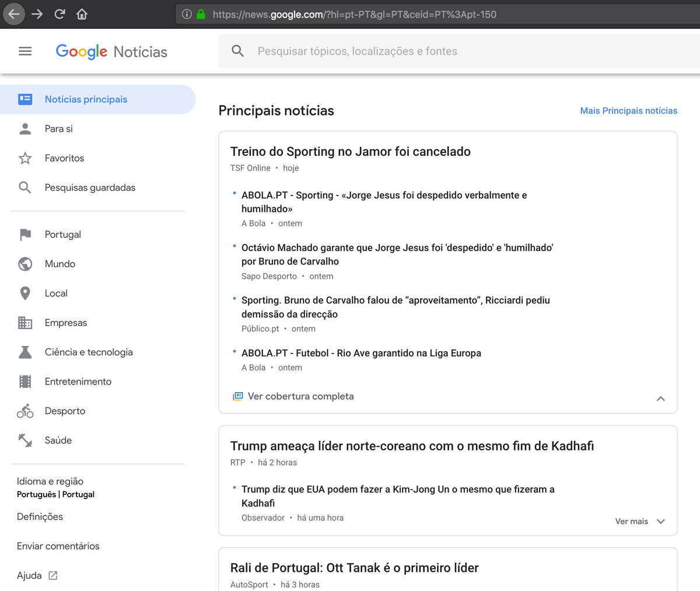Click the Saúde dumbbell icon
This screenshot has width=700, height=591.
coord(25,440)
